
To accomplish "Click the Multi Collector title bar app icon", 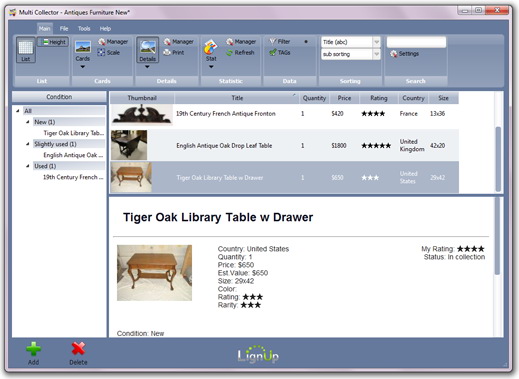I will 13,12.
